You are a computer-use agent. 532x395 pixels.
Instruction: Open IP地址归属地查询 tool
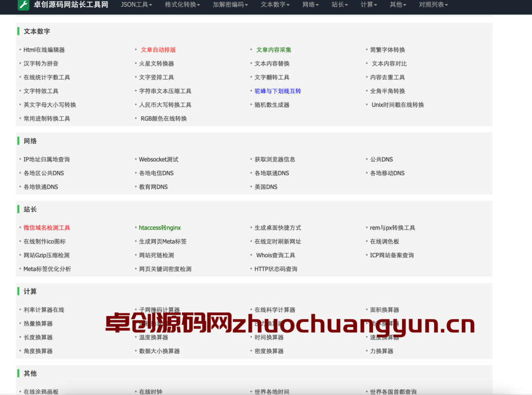[x=46, y=160]
